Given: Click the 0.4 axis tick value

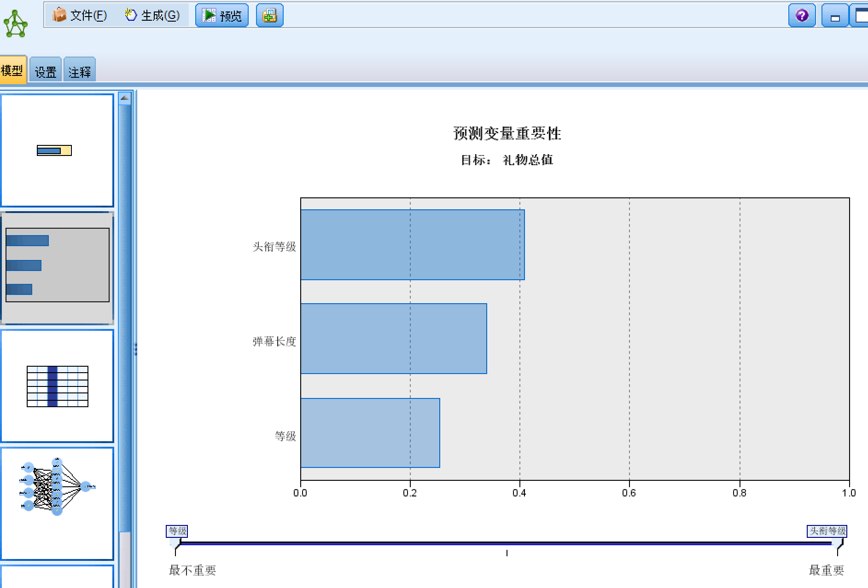Looking at the screenshot, I should coord(519,493).
